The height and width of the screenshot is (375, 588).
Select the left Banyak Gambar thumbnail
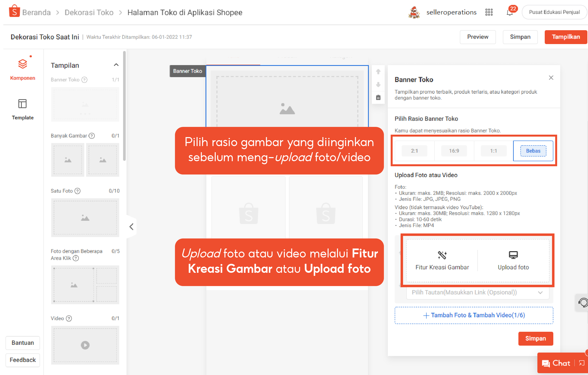coord(68,160)
